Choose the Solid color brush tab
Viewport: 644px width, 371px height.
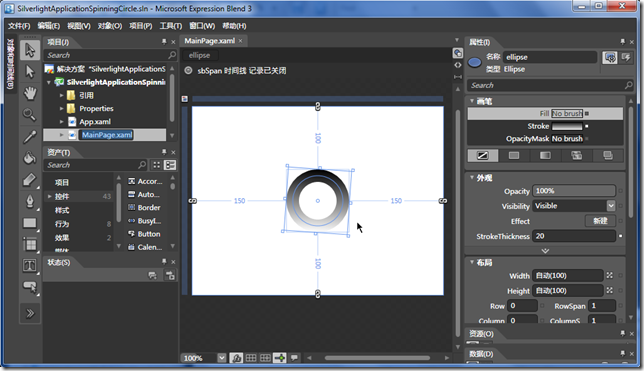(x=514, y=155)
